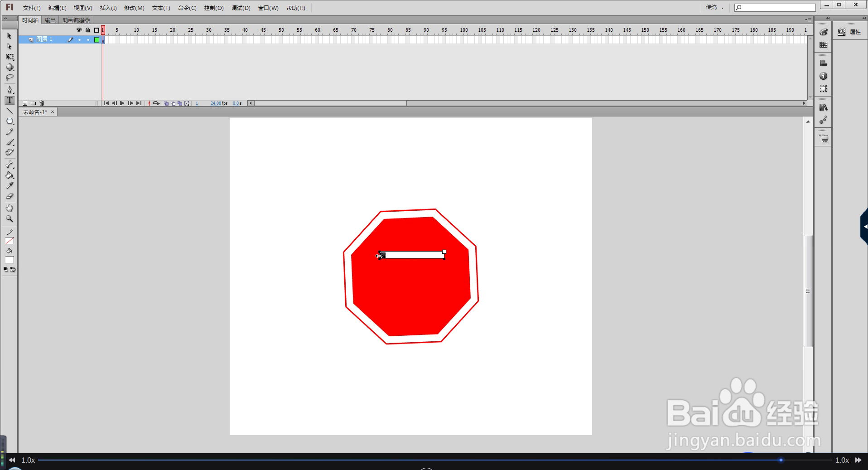The height and width of the screenshot is (470, 868).
Task: Click the New Layer icon below the timeline
Action: (24, 103)
